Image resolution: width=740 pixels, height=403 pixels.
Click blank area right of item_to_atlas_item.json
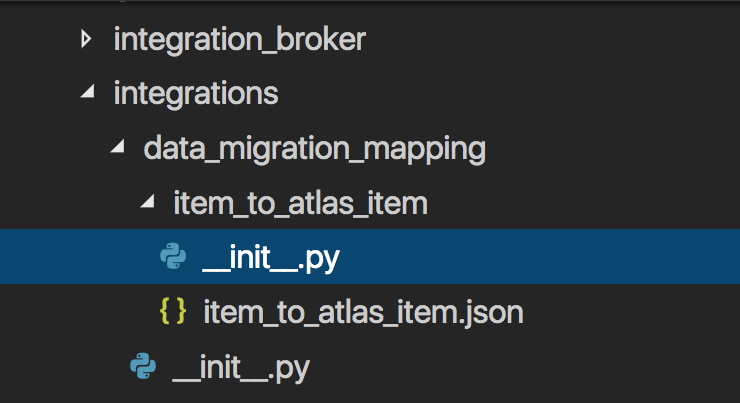coord(630,313)
